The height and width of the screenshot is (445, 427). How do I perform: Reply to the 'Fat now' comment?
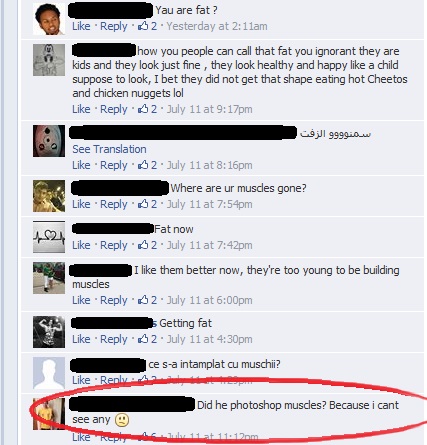point(114,245)
